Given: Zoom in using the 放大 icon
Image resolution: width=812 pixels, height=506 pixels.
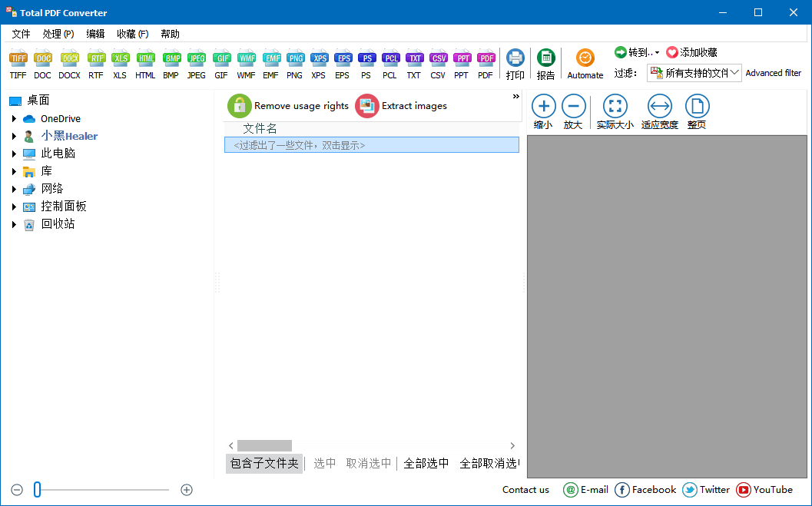Looking at the screenshot, I should click(x=573, y=106).
